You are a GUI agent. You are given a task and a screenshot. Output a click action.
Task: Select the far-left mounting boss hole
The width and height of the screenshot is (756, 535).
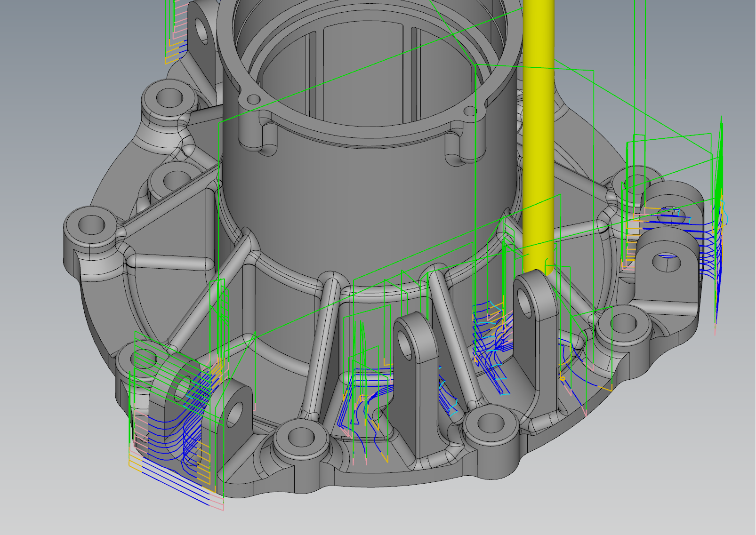click(92, 224)
